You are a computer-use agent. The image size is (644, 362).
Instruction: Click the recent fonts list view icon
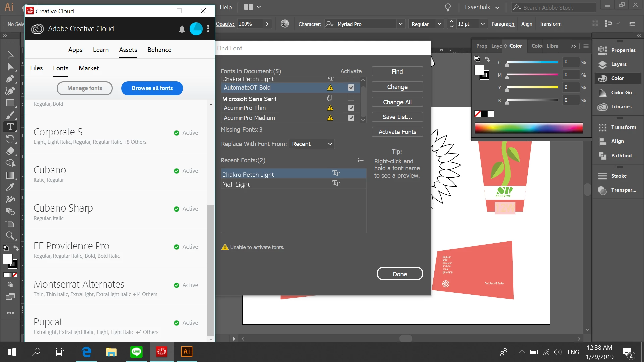click(361, 160)
